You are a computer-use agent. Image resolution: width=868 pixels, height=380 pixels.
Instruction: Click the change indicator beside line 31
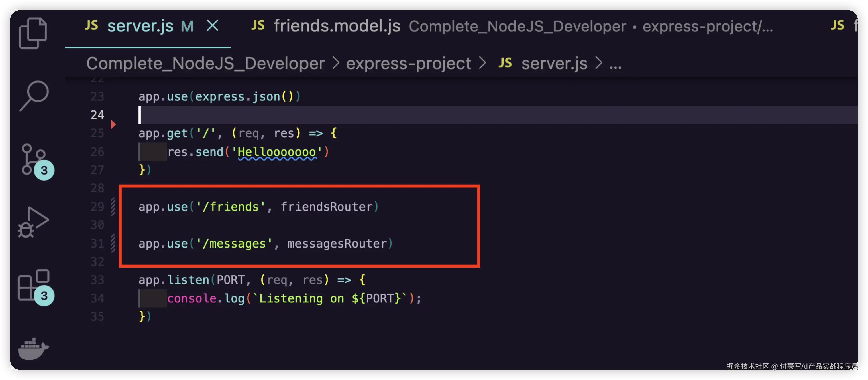click(x=113, y=243)
